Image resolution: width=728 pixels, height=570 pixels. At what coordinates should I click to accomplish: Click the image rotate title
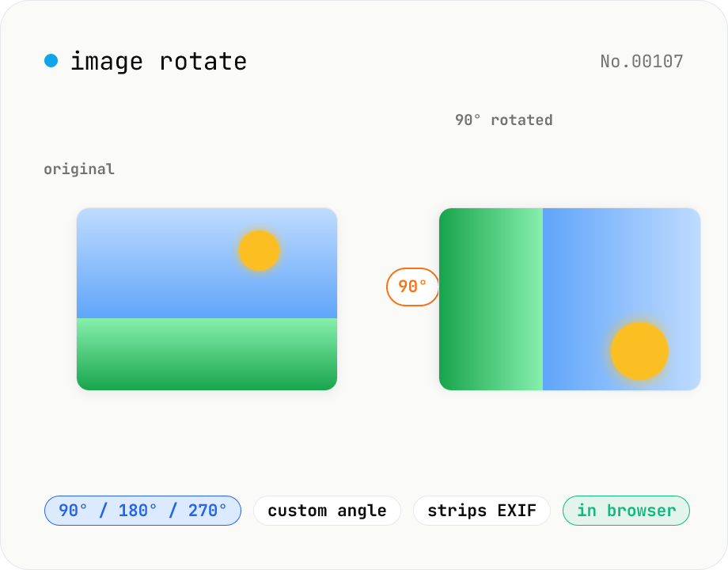pyautogui.click(x=158, y=61)
